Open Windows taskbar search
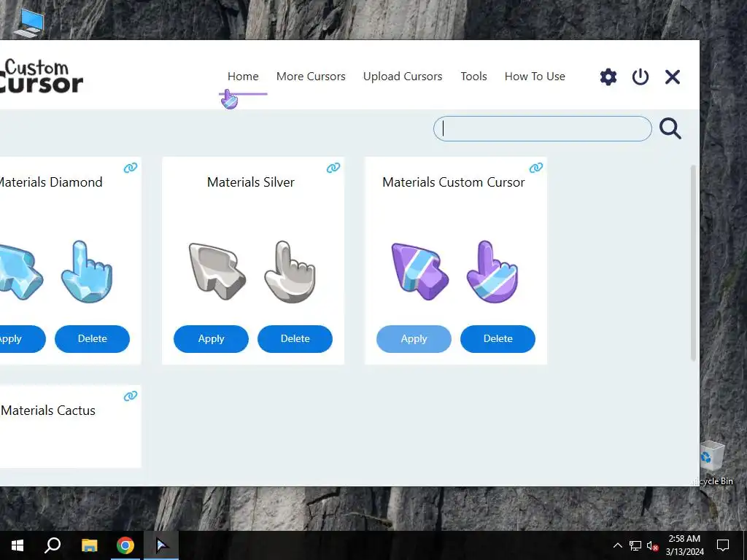This screenshot has width=747, height=560. pos(53,545)
